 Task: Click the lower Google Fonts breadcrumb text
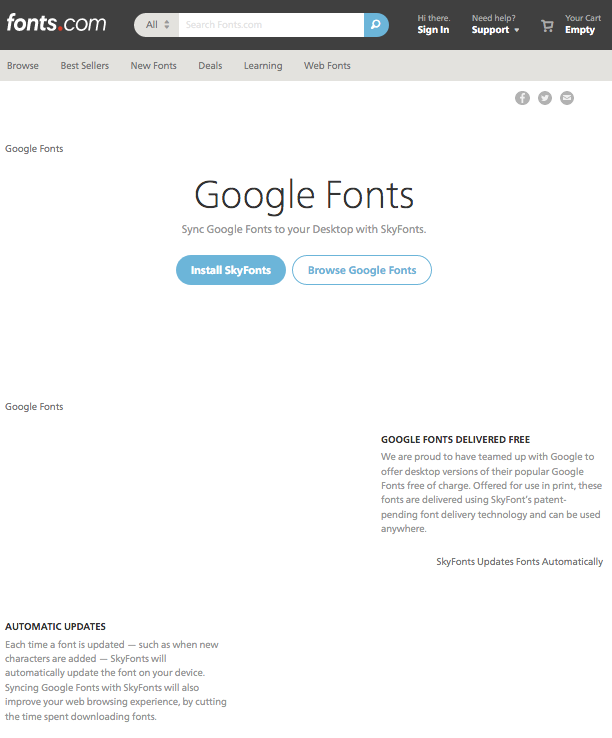[34, 407]
